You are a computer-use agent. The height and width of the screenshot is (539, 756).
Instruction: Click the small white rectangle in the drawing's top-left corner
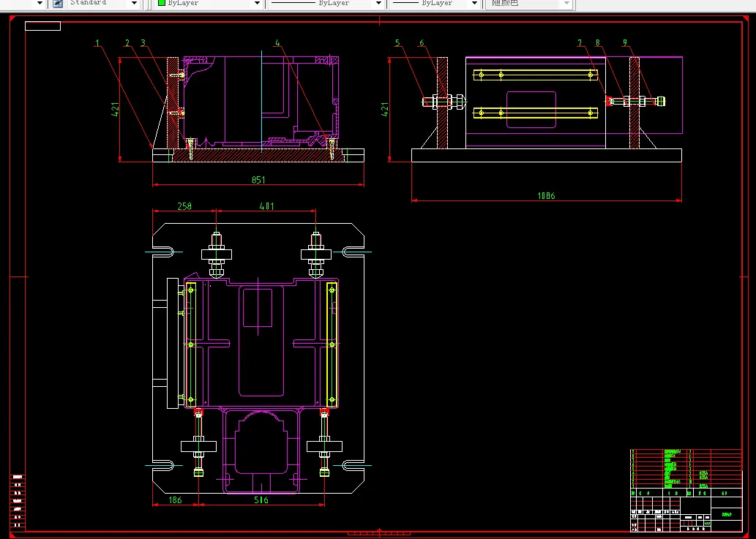43,26
